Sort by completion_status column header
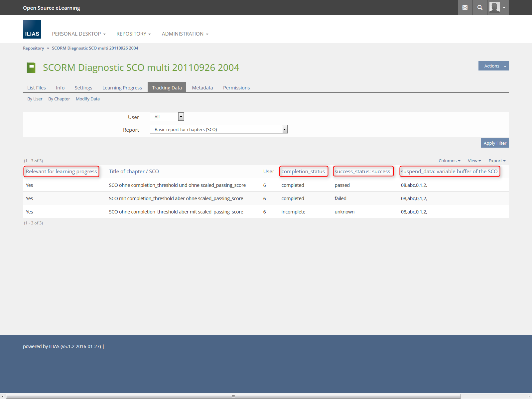Viewport: 532px width, 399px height. 303,172
